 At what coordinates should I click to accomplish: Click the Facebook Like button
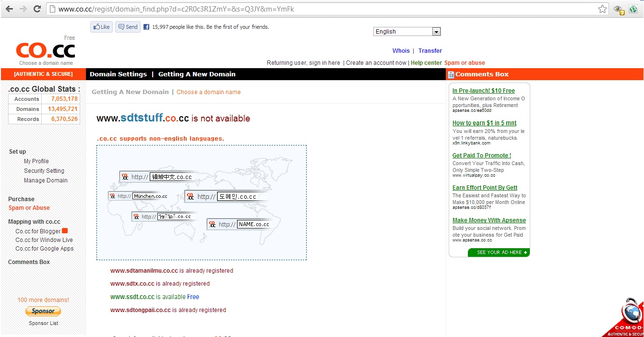101,27
